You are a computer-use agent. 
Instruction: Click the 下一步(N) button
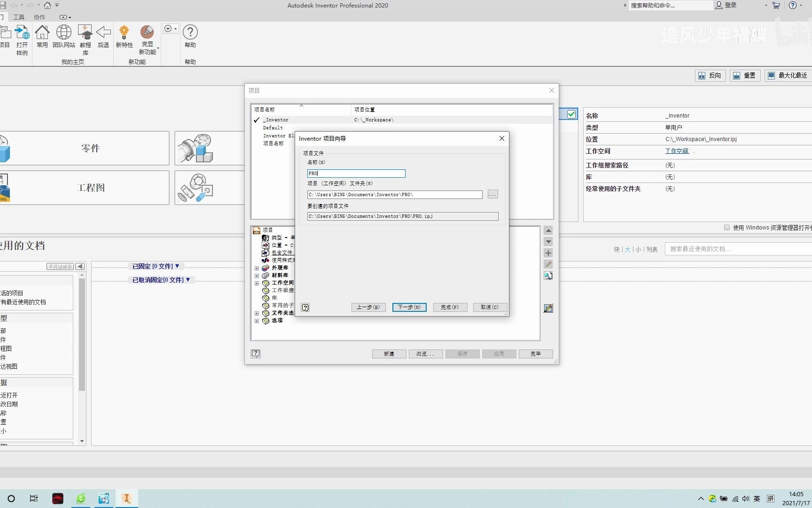[x=409, y=307]
